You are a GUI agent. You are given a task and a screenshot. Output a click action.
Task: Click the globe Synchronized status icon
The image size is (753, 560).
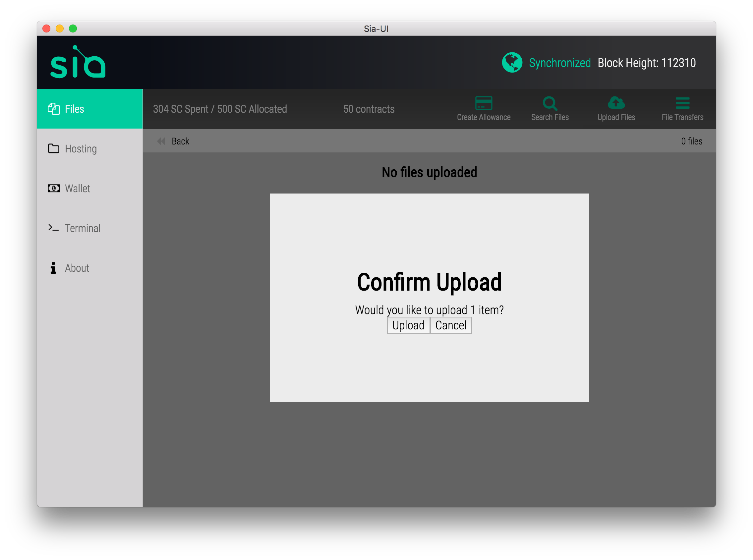pyautogui.click(x=512, y=63)
